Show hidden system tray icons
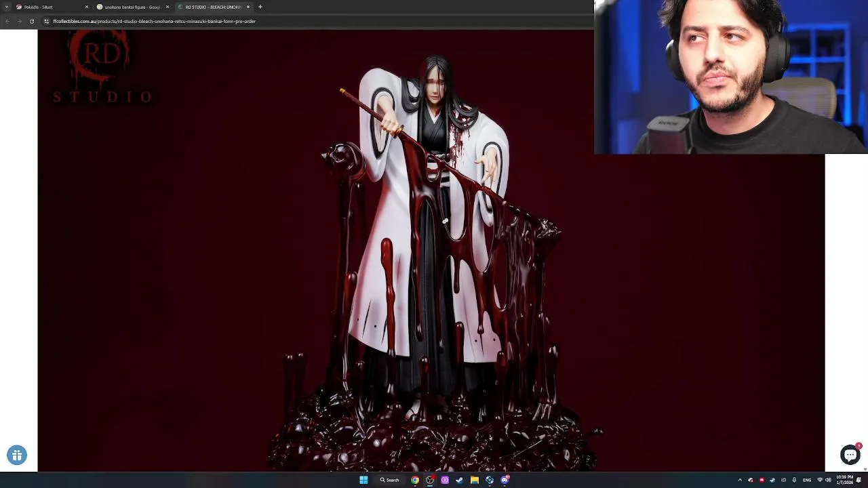 tap(740, 480)
